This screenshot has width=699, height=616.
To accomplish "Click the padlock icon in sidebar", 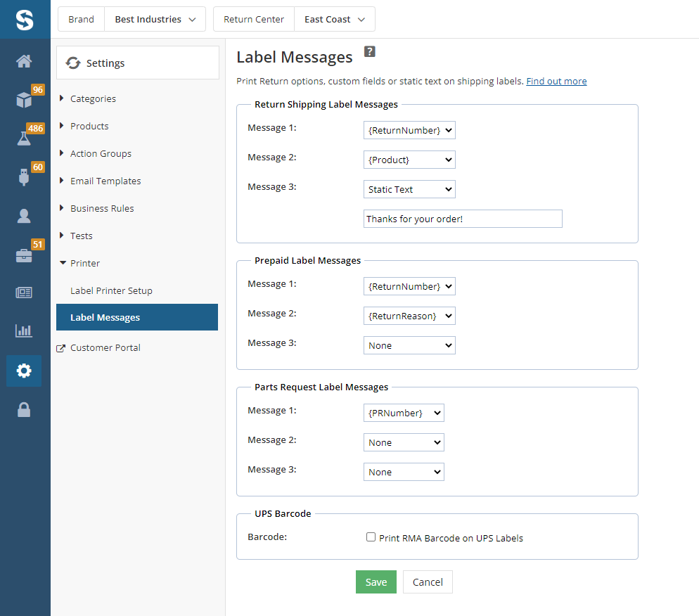I will point(24,410).
